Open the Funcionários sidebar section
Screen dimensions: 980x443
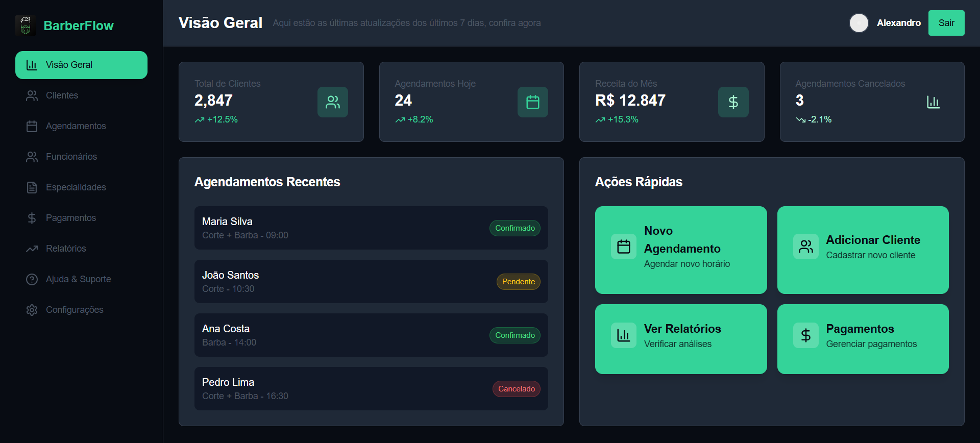71,157
